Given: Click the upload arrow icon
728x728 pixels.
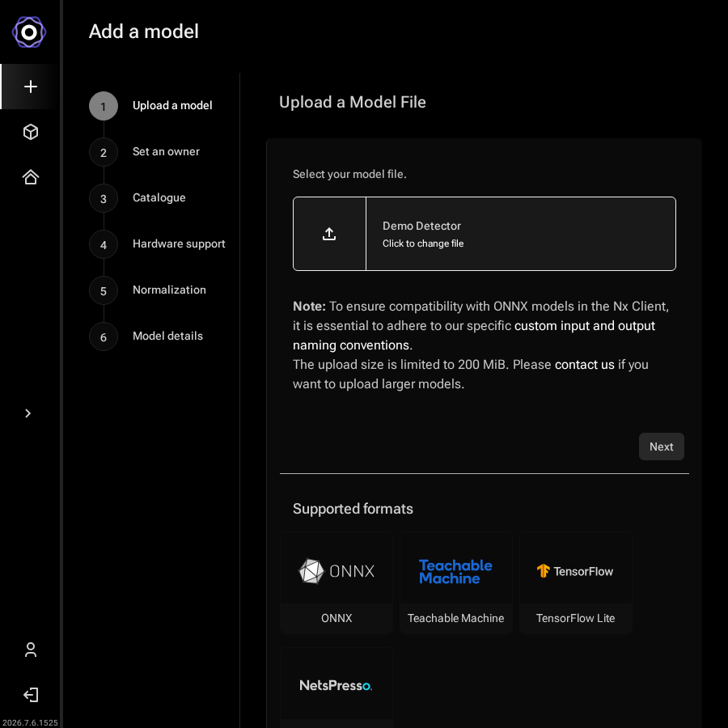Looking at the screenshot, I should pos(329,234).
